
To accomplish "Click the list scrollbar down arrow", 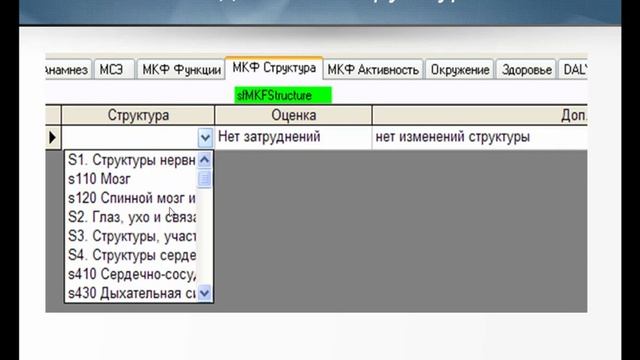I will point(204,293).
